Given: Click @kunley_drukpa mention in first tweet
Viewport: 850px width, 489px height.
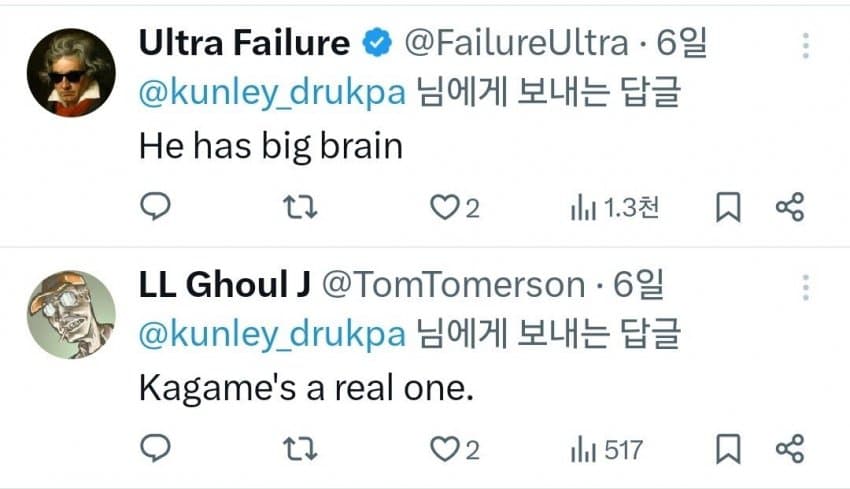Looking at the screenshot, I should pos(271,92).
